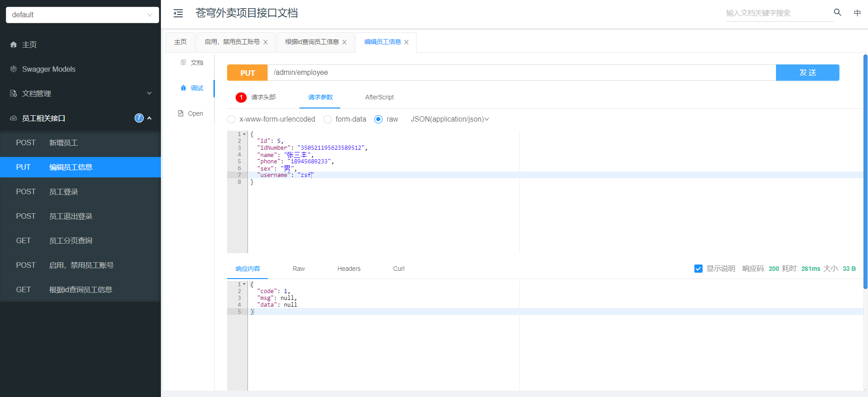Click the 33 B response size value
Screen dimensions: 868x397
849,269
